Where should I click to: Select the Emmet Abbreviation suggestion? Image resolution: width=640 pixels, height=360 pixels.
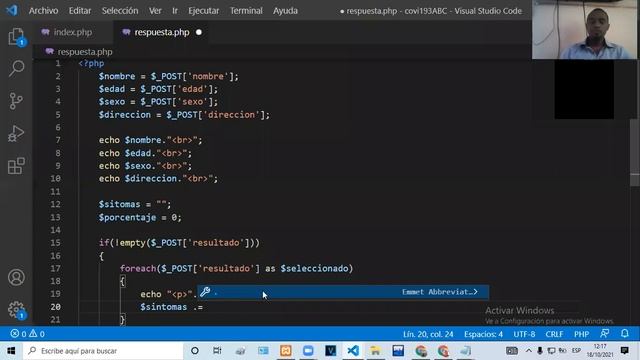pyautogui.click(x=343, y=292)
